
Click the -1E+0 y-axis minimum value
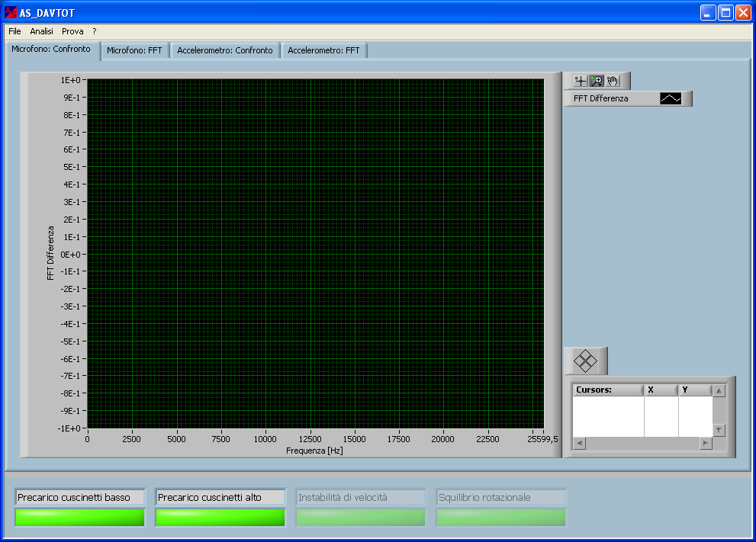69,428
